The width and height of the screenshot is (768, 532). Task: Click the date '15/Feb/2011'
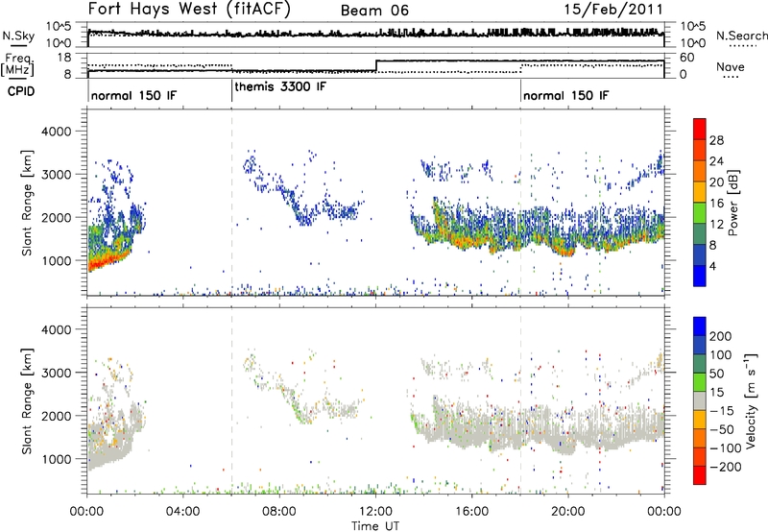pyautogui.click(x=613, y=9)
